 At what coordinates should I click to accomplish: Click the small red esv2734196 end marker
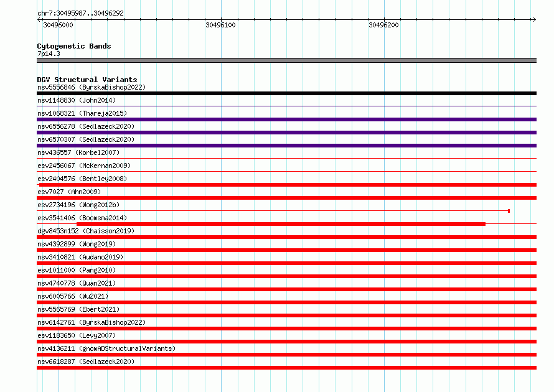tap(509, 211)
